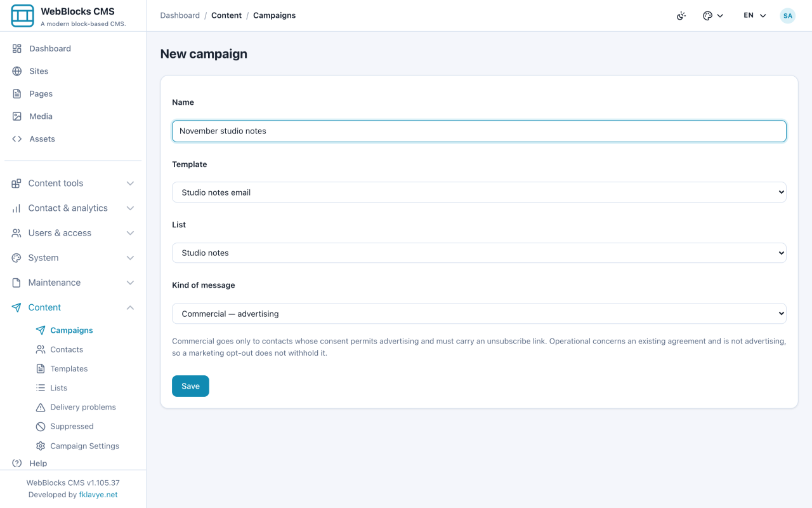The image size is (812, 508).
Task: Expand the Content tools section
Action: 73,184
